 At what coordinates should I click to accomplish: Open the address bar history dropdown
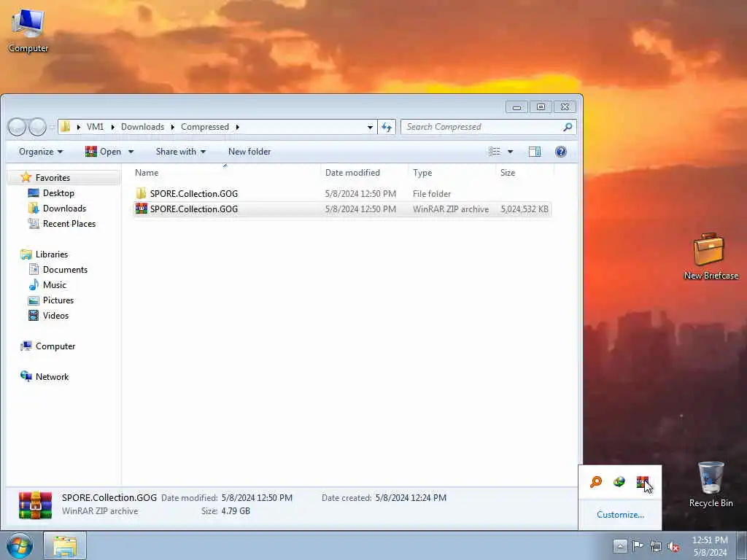tap(370, 127)
